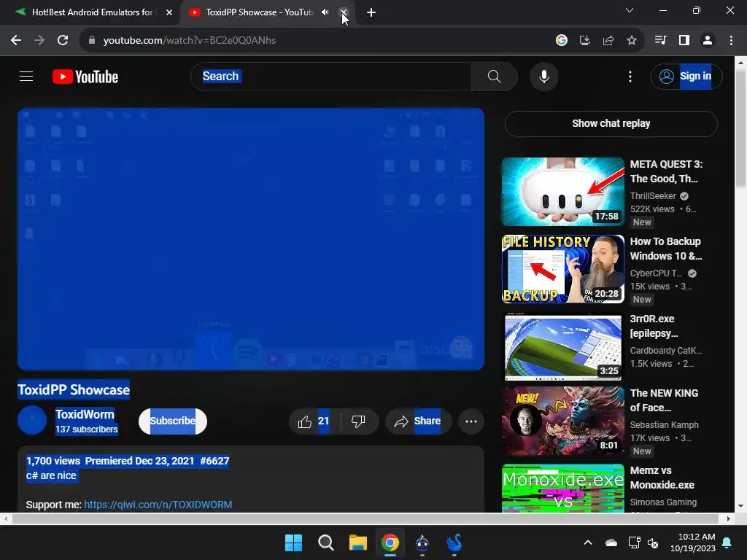Open File Explorer from taskbar
Viewport: 747px width, 560px height.
(357, 542)
